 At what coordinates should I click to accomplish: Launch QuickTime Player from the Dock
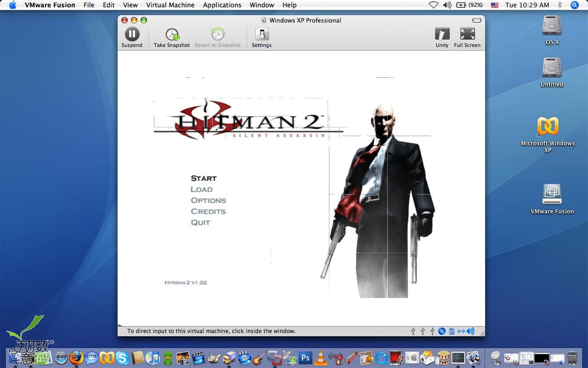(x=382, y=357)
